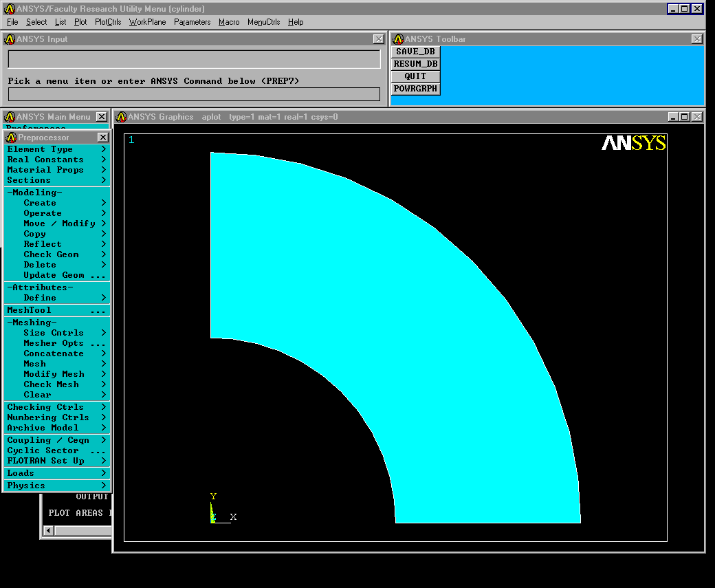Expand Modeling Delete submenu
The width and height of the screenshot is (715, 588).
tap(57, 265)
